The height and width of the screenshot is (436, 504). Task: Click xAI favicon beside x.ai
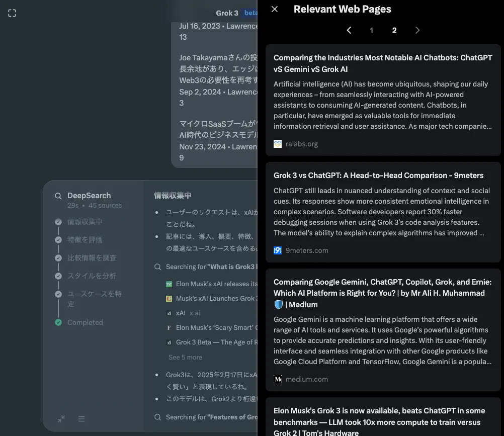click(x=169, y=313)
